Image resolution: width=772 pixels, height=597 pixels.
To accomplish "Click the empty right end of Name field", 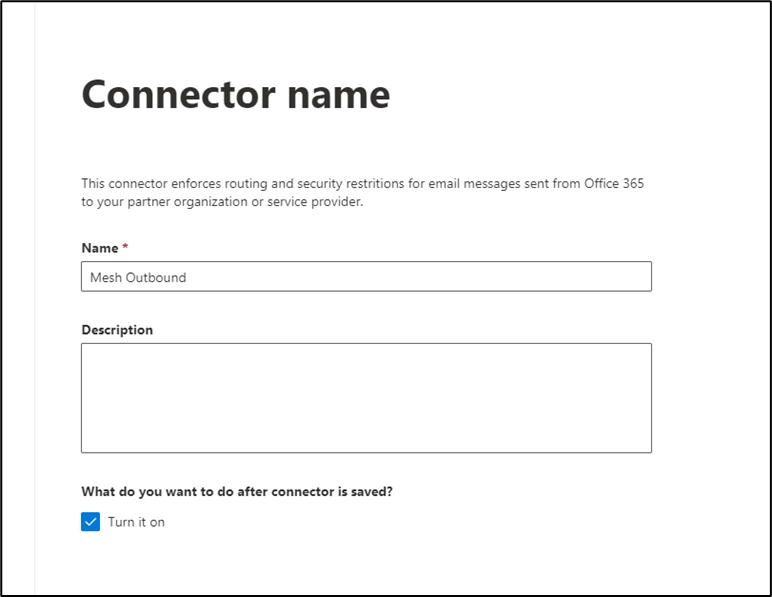I will 560,277.
